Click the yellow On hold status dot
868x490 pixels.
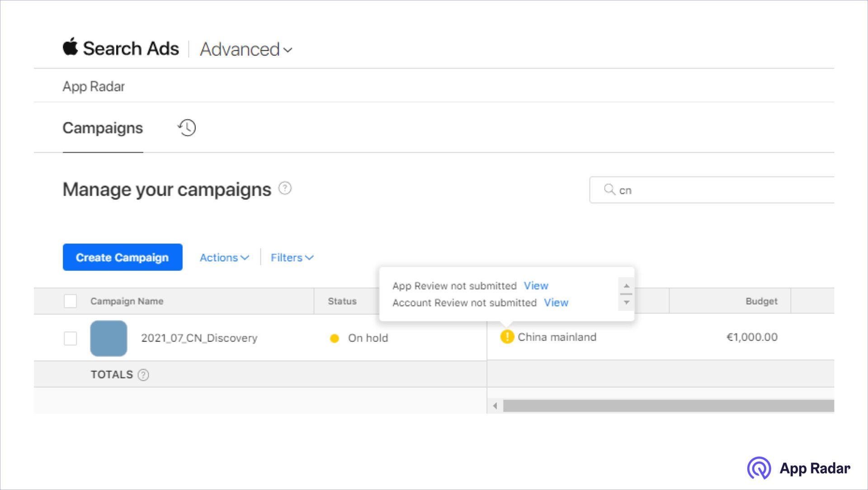coord(335,339)
